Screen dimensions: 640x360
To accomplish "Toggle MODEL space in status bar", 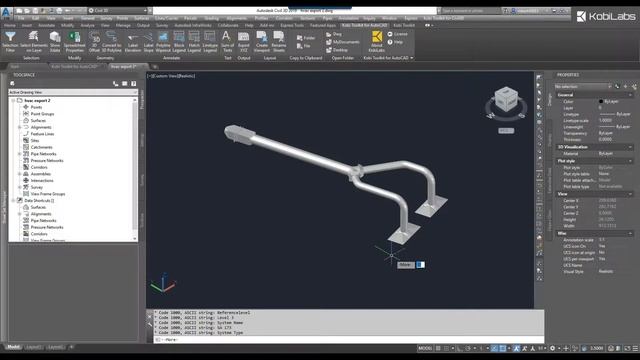I will [425, 348].
